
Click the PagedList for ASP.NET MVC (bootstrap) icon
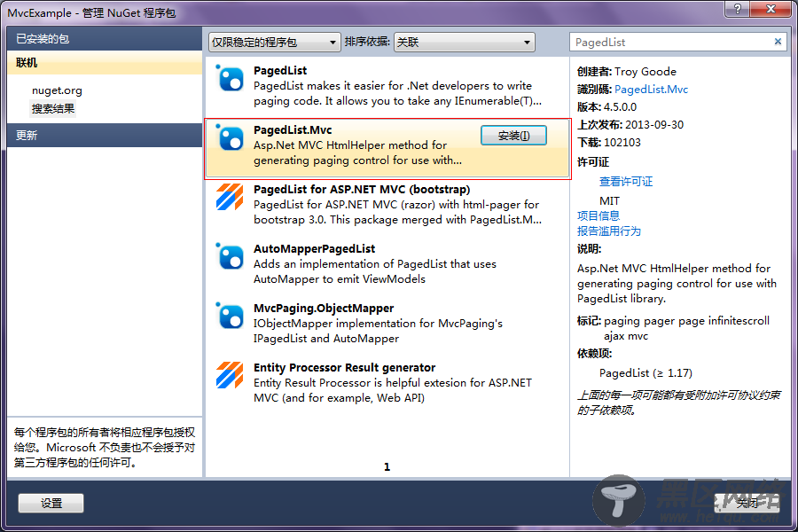pos(230,197)
